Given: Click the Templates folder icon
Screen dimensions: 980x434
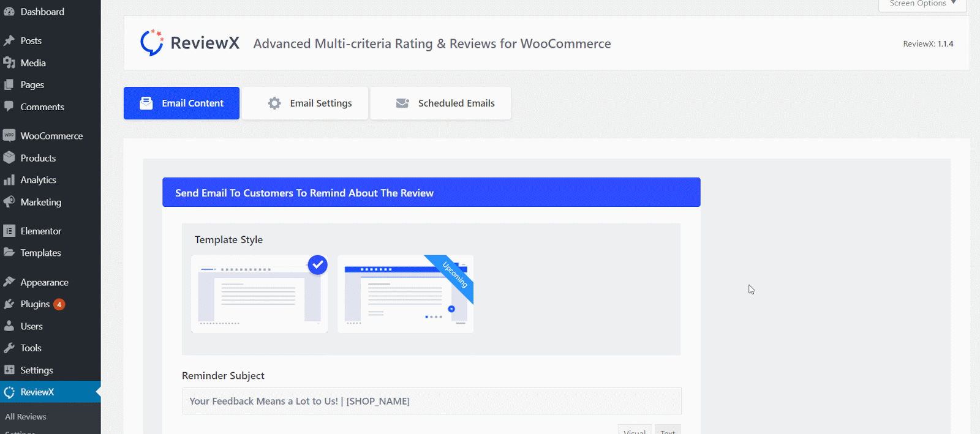Looking at the screenshot, I should 9,252.
